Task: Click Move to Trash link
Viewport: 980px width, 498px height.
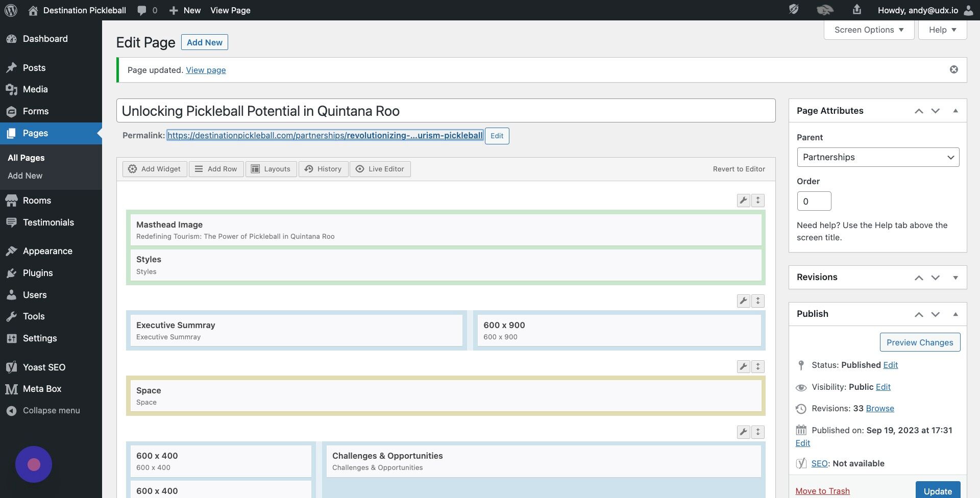Action: pos(822,491)
